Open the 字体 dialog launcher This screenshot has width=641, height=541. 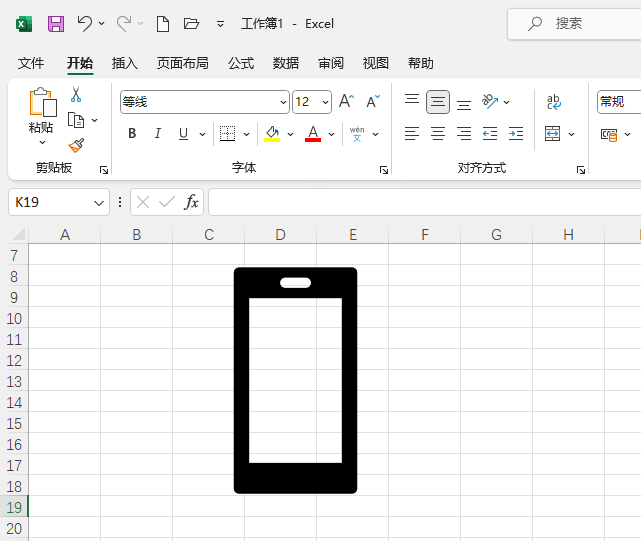383,170
